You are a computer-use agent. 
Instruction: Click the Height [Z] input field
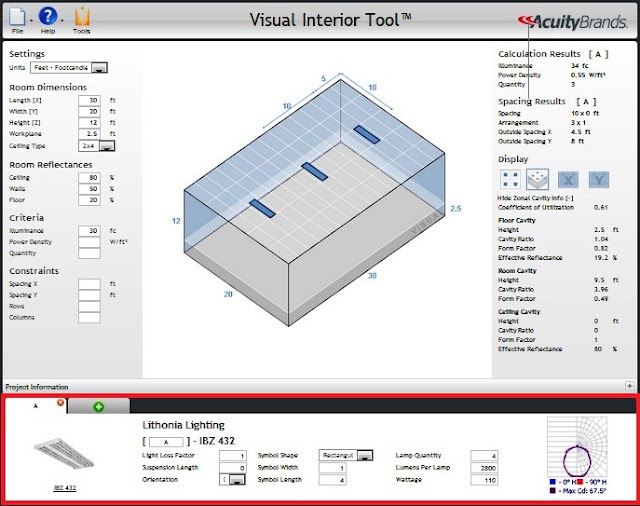pos(89,122)
